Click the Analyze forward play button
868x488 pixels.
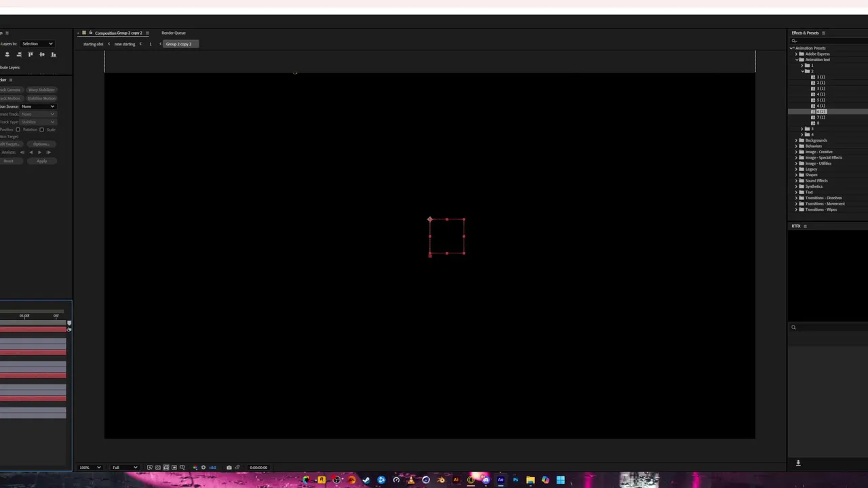(39, 152)
